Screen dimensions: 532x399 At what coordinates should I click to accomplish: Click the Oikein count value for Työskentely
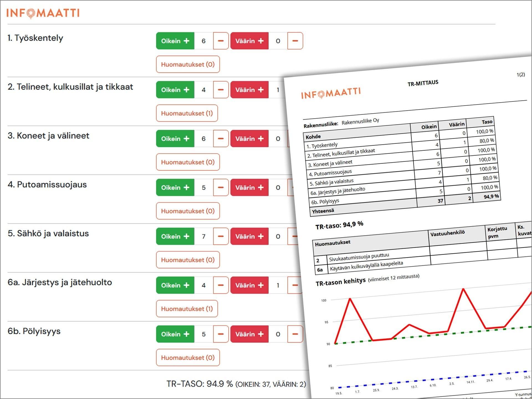204,41
